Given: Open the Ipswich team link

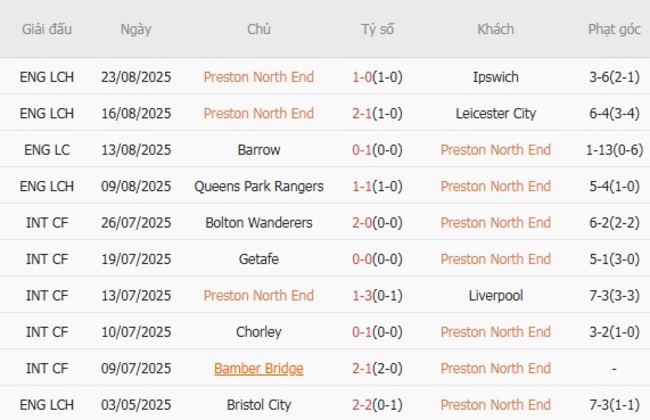Looking at the screenshot, I should coord(495,76).
